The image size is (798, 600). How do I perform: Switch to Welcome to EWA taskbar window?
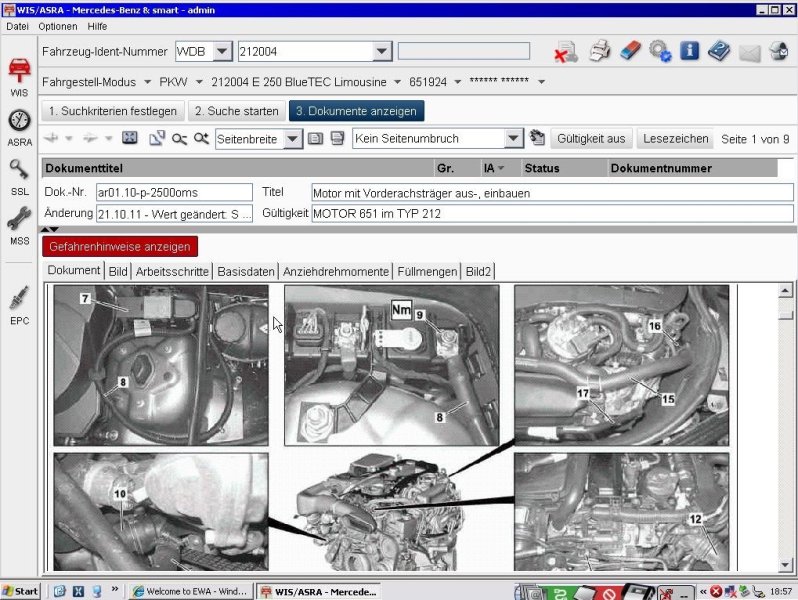pyautogui.click(x=190, y=591)
